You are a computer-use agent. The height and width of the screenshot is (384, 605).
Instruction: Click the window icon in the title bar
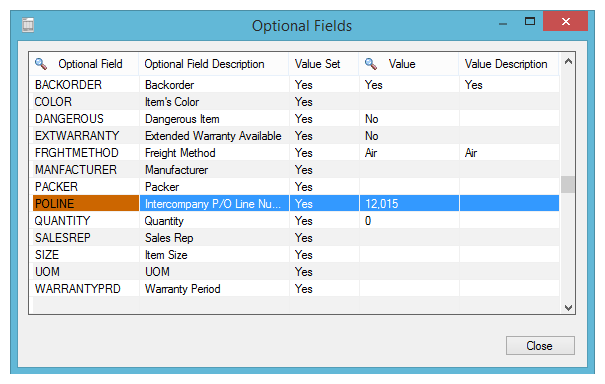(x=28, y=25)
